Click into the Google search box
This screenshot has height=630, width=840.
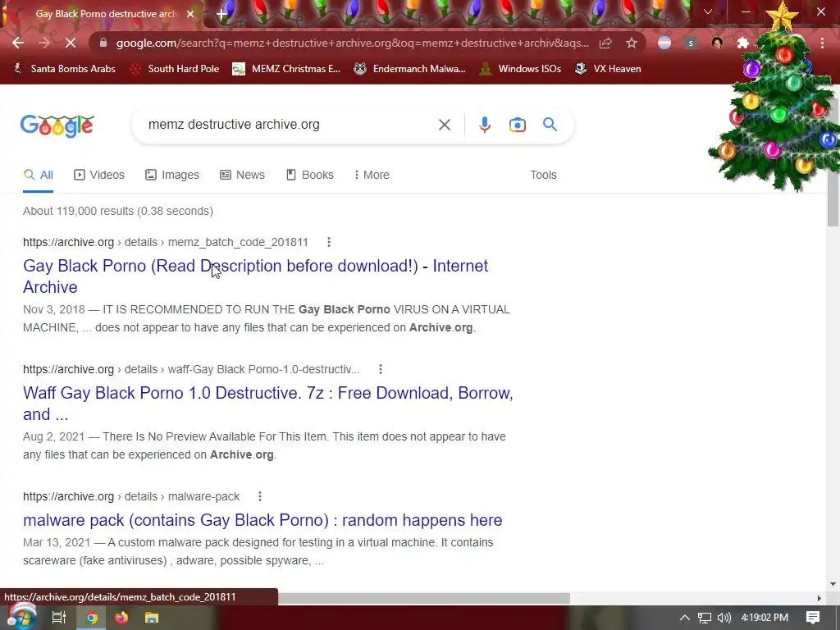[x=290, y=125]
